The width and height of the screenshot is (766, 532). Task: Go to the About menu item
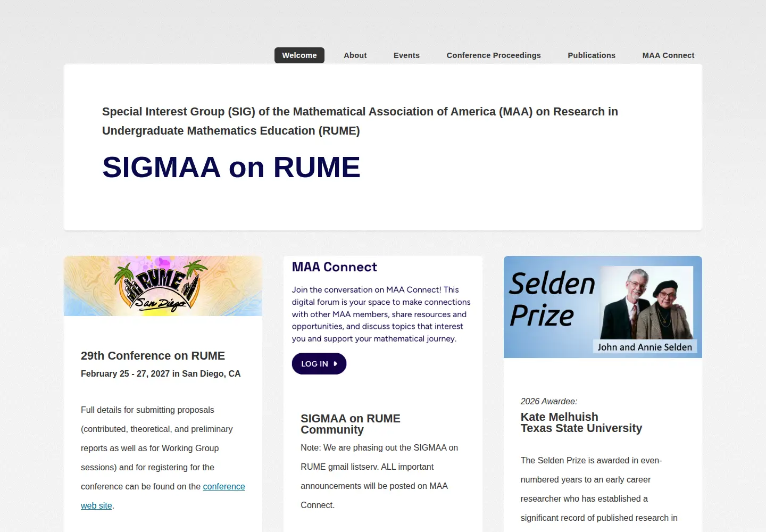click(x=355, y=55)
